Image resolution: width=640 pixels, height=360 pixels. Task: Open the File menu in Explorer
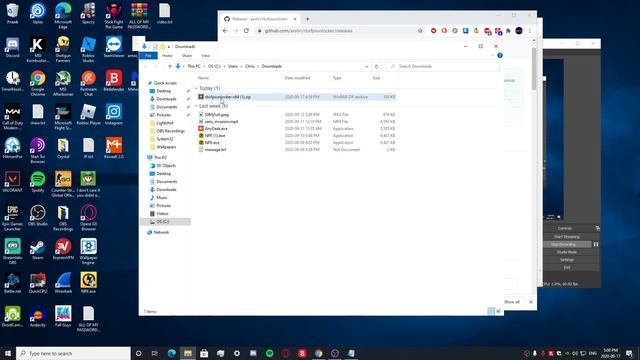click(148, 56)
